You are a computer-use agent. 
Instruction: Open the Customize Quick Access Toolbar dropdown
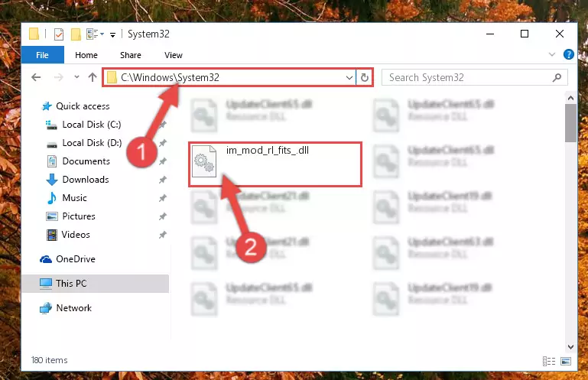point(112,35)
